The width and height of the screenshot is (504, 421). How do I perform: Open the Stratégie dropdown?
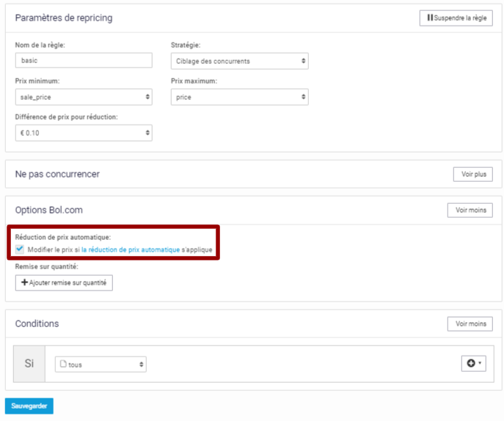(239, 61)
